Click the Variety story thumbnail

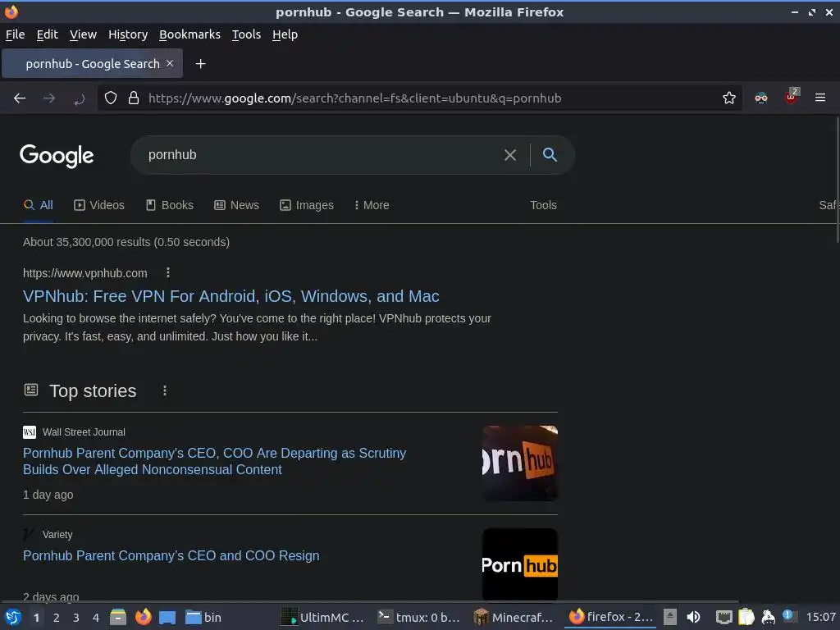(x=519, y=564)
